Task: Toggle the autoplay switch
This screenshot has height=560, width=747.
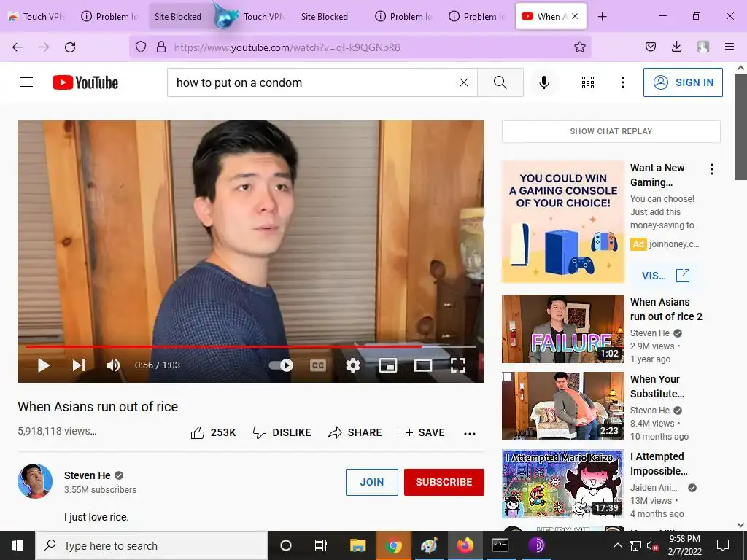Action: [281, 365]
